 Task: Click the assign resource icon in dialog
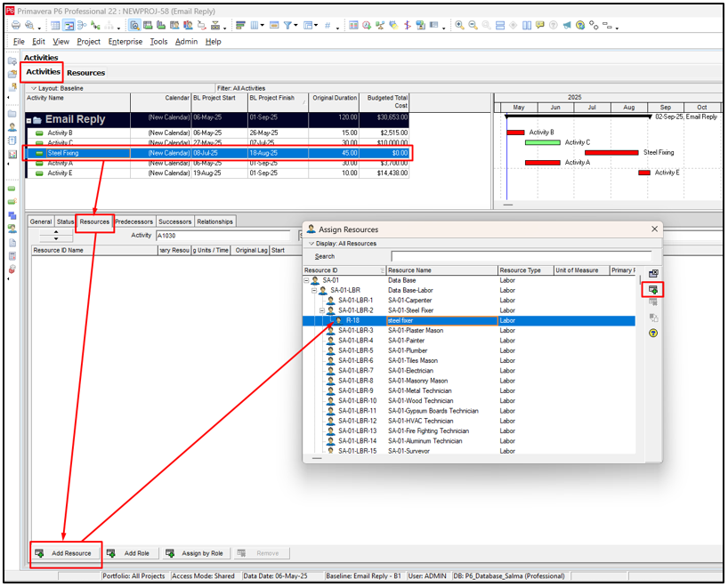point(652,289)
